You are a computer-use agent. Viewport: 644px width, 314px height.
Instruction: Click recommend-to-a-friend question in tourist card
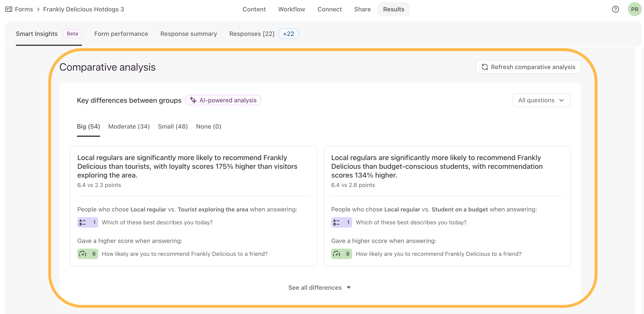click(185, 254)
